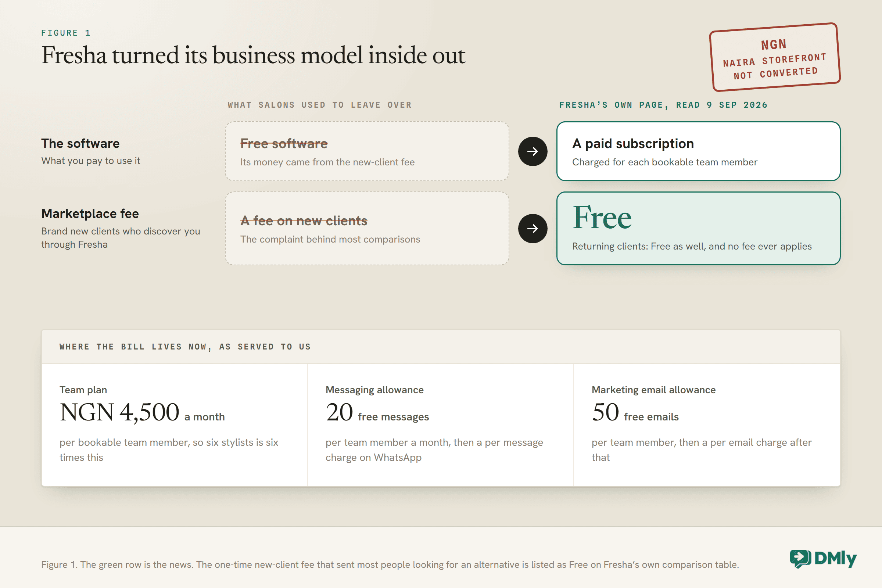Click the DMly logo
This screenshot has width=882, height=588.
pos(823,559)
